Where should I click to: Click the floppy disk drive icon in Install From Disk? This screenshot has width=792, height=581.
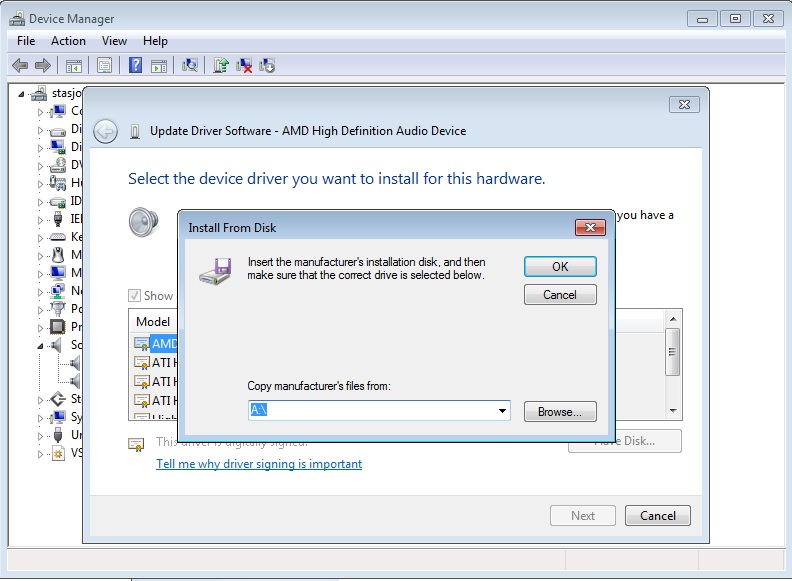216,271
